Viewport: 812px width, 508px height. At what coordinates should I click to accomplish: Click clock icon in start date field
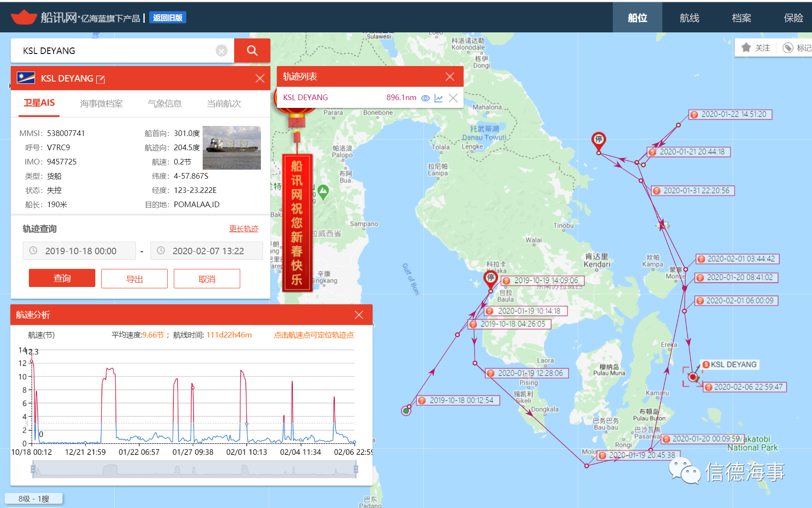[x=33, y=250]
